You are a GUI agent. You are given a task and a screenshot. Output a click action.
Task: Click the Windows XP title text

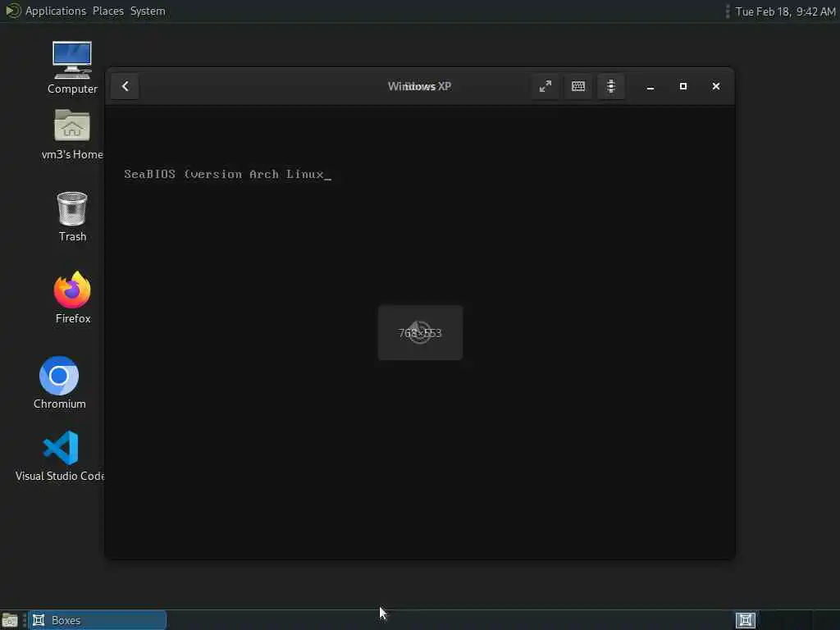pos(419,86)
